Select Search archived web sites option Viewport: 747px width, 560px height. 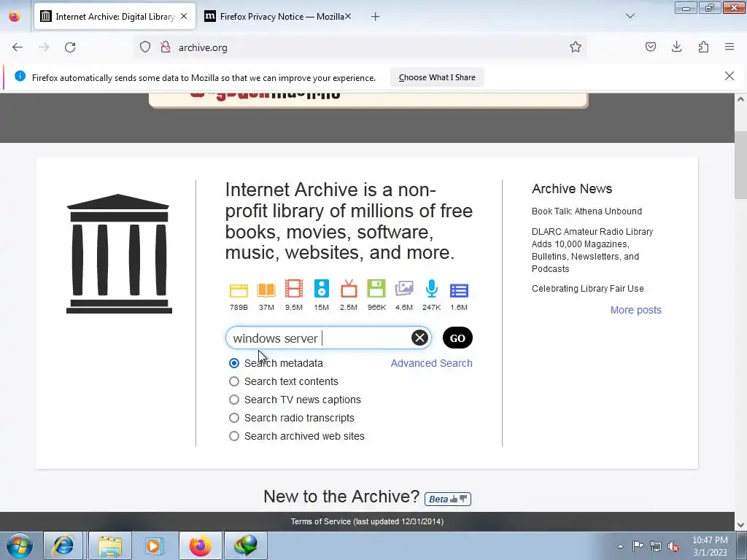[234, 436]
